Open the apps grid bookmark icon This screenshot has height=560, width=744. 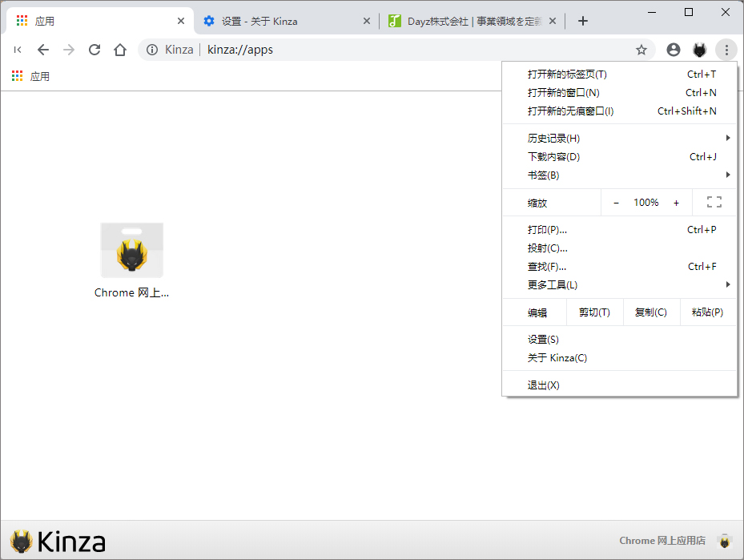click(17, 76)
